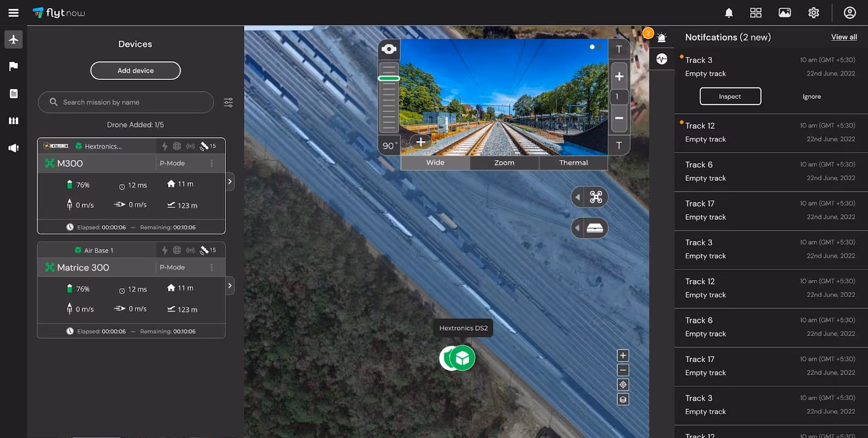Zoom out on the map
Viewport: 868px width, 438px height.
(x=623, y=370)
